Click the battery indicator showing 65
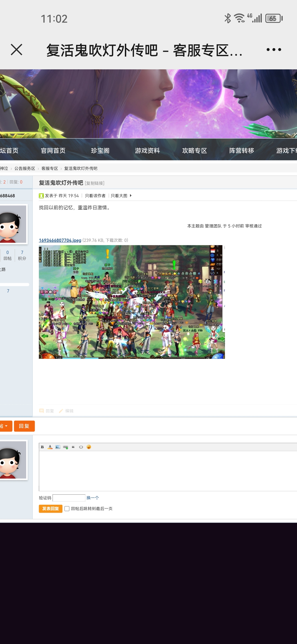 pyautogui.click(x=274, y=18)
